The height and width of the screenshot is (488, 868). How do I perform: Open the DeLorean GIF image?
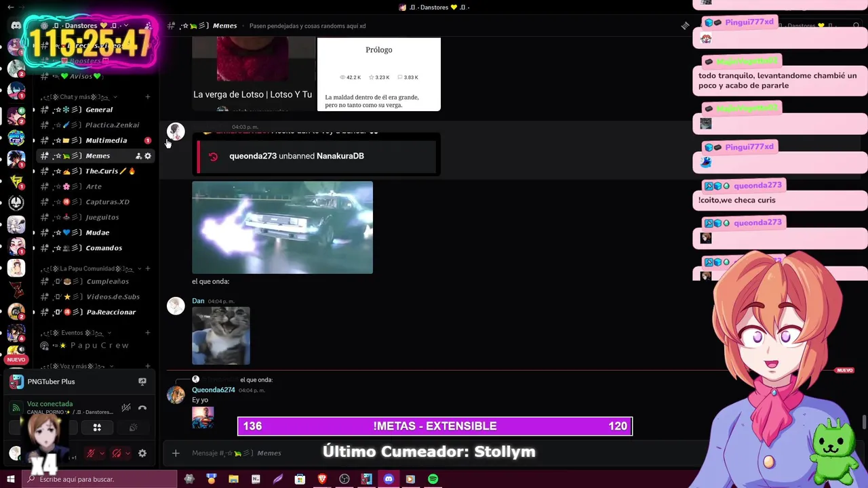click(x=282, y=227)
